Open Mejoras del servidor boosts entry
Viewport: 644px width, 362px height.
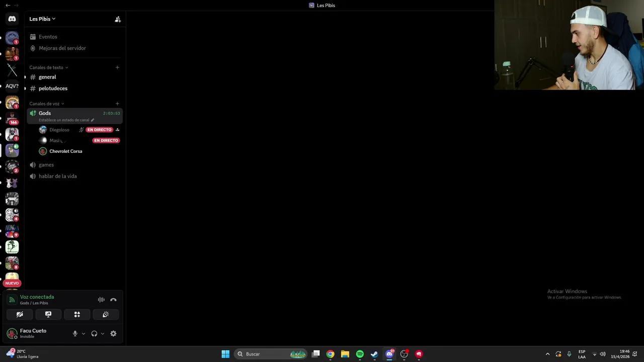[74, 48]
